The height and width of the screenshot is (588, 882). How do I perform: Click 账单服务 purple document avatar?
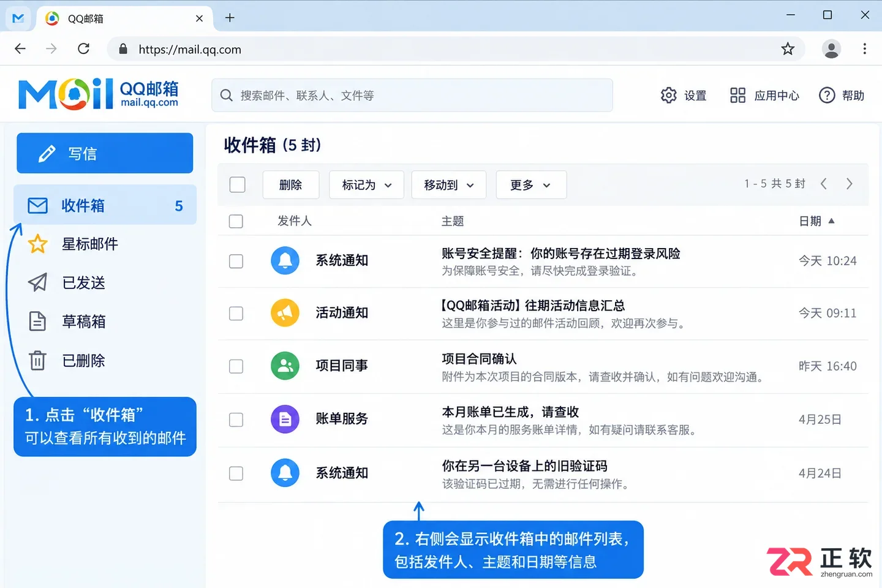(285, 419)
